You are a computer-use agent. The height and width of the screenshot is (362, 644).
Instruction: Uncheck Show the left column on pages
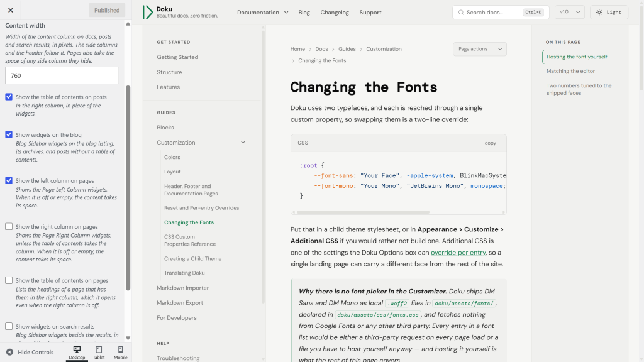coord(9,180)
